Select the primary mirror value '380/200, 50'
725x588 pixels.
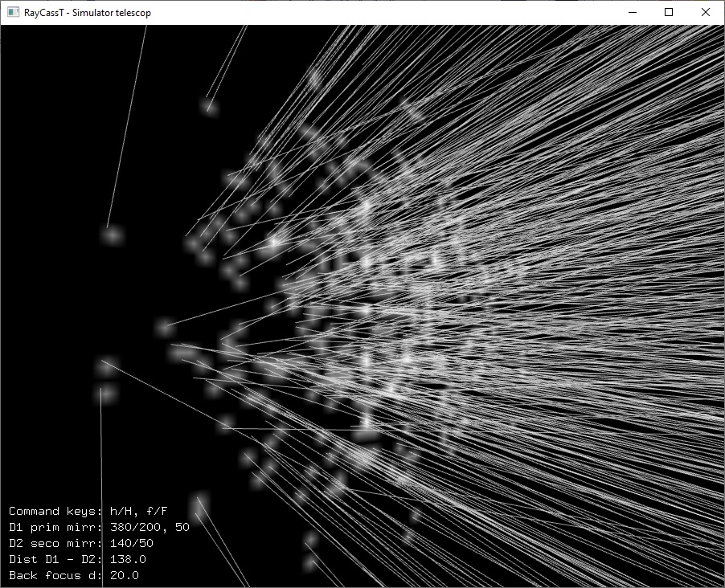pos(150,528)
